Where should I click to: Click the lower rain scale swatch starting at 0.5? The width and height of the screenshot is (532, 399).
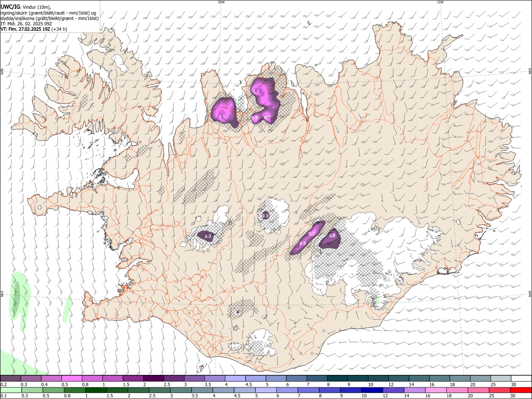53,390
